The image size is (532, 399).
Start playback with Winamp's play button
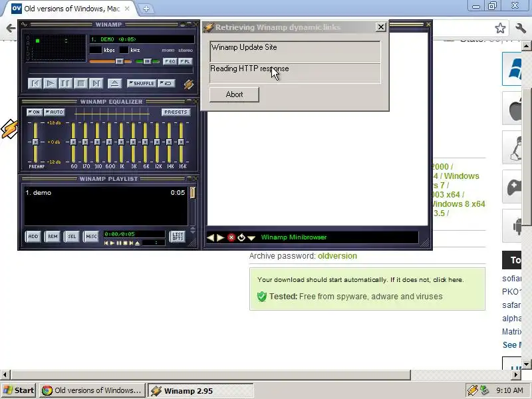pyautogui.click(x=51, y=84)
